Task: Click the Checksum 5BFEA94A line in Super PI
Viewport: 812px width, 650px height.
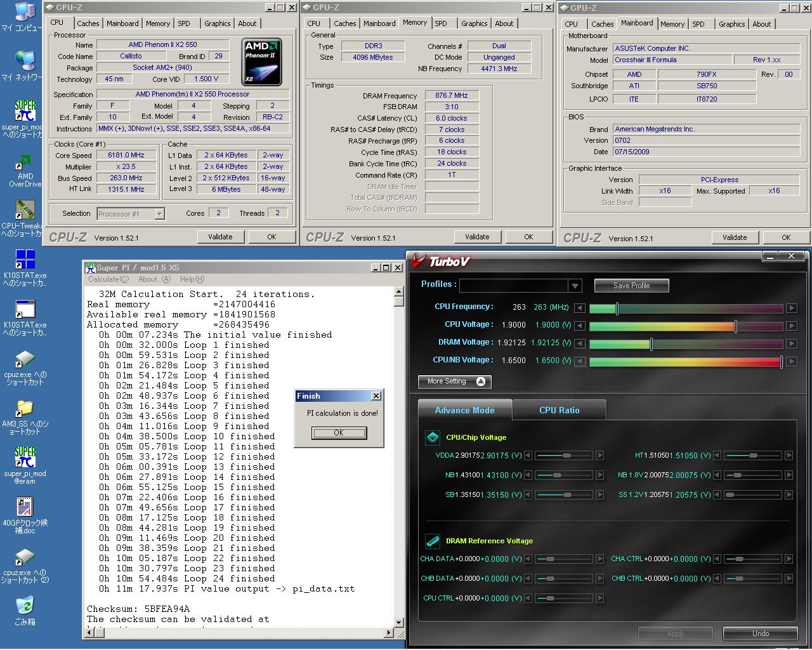Action: (138, 609)
